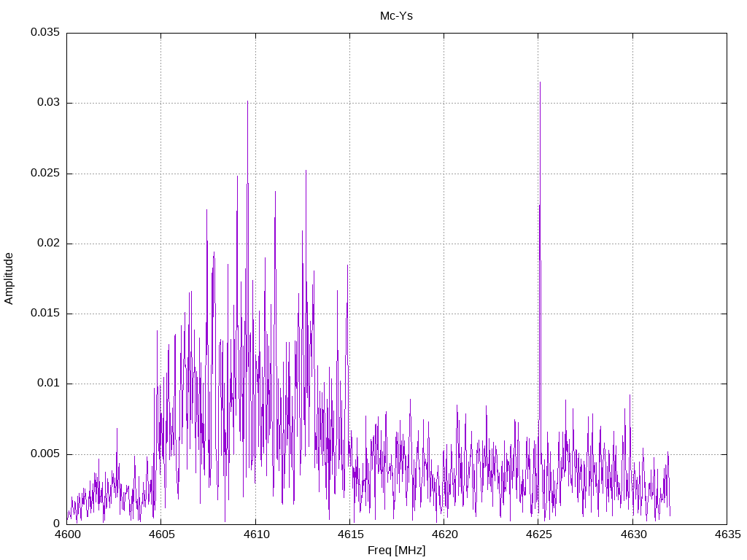This screenshot has width=747, height=560.
Task: Click the tip of the tall 4625 MHz spike
Action: pos(540,82)
